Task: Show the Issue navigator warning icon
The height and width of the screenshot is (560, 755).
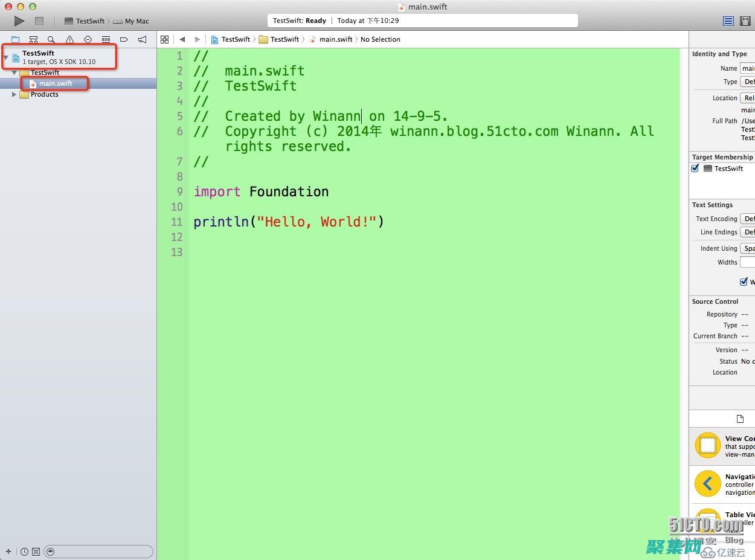Action: pos(69,40)
